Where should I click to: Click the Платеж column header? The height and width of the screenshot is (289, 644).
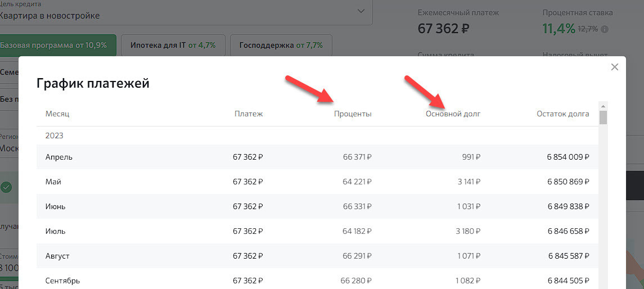(249, 114)
